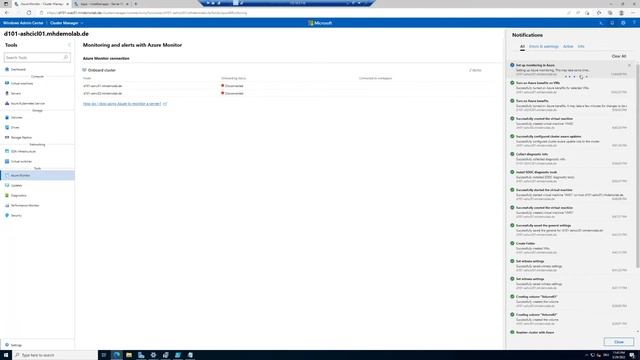Click the browser back arrow
This screenshot has height=360, width=640.
7,13
